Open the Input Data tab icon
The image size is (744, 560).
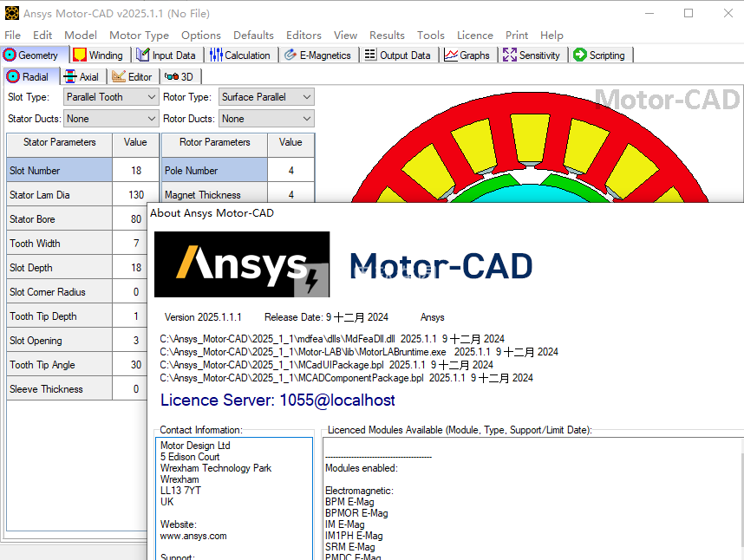pyautogui.click(x=142, y=55)
